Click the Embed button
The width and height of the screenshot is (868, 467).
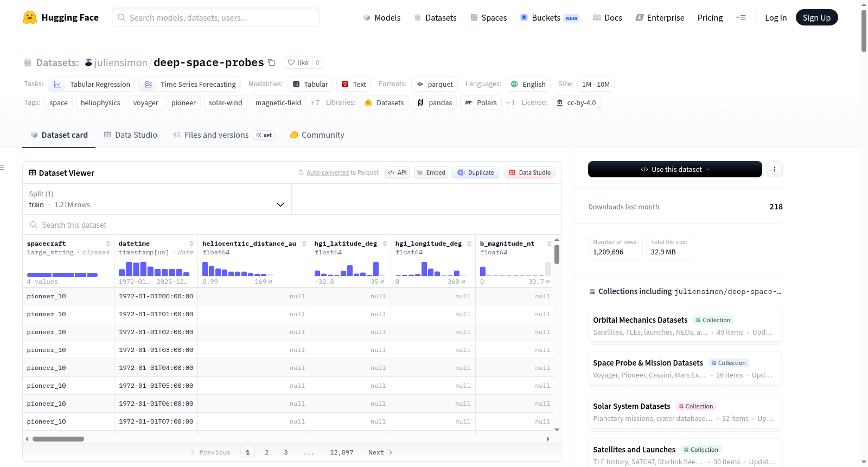coord(431,172)
